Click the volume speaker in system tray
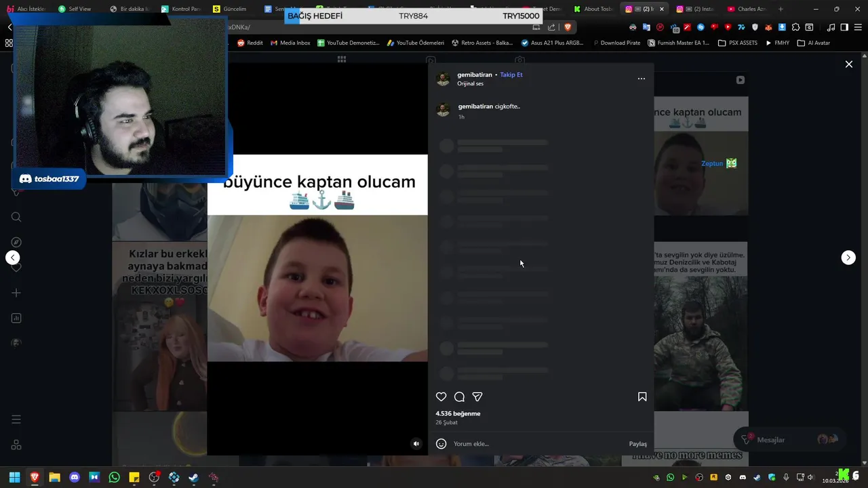This screenshot has width=868, height=488. coord(810,477)
